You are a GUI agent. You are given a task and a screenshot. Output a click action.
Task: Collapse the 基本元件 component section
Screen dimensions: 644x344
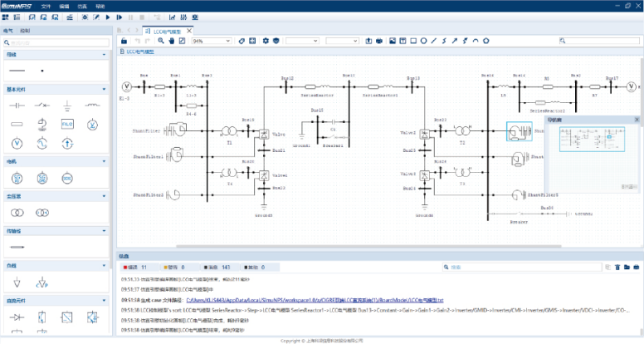105,88
